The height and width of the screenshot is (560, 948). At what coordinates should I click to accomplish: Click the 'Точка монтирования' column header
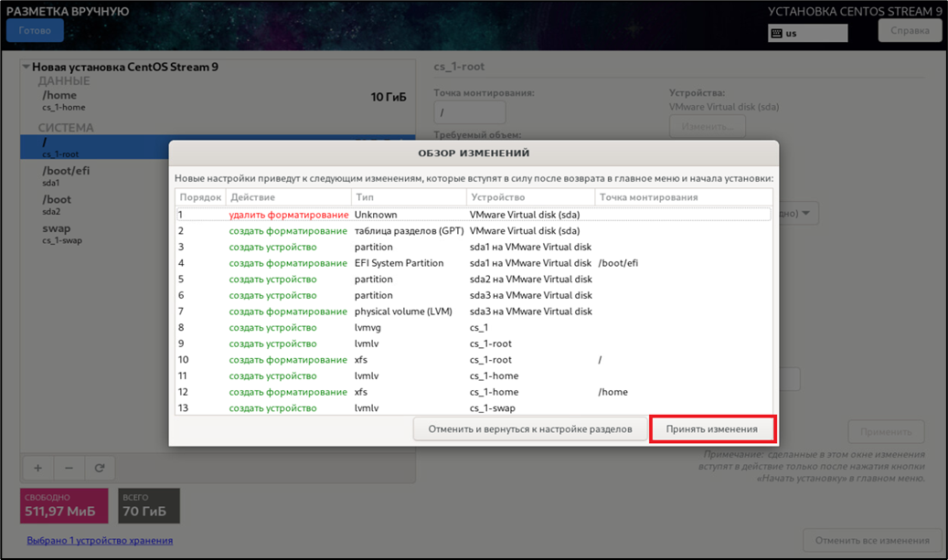click(x=683, y=197)
